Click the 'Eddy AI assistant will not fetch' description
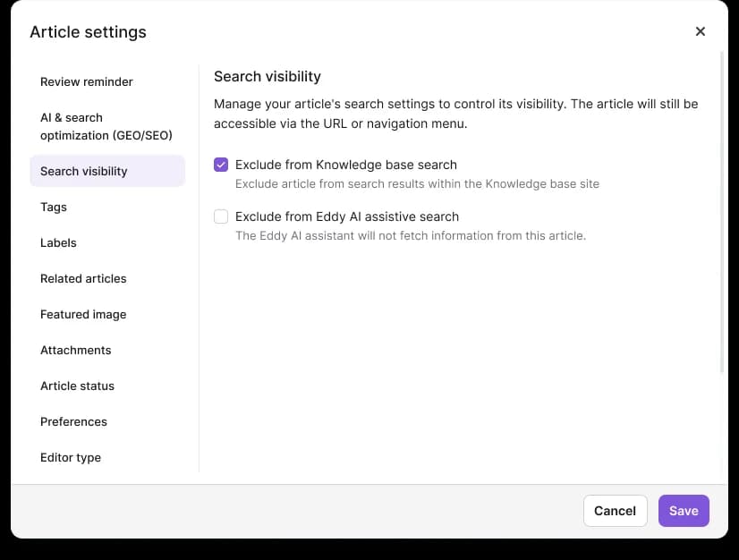 coord(411,235)
